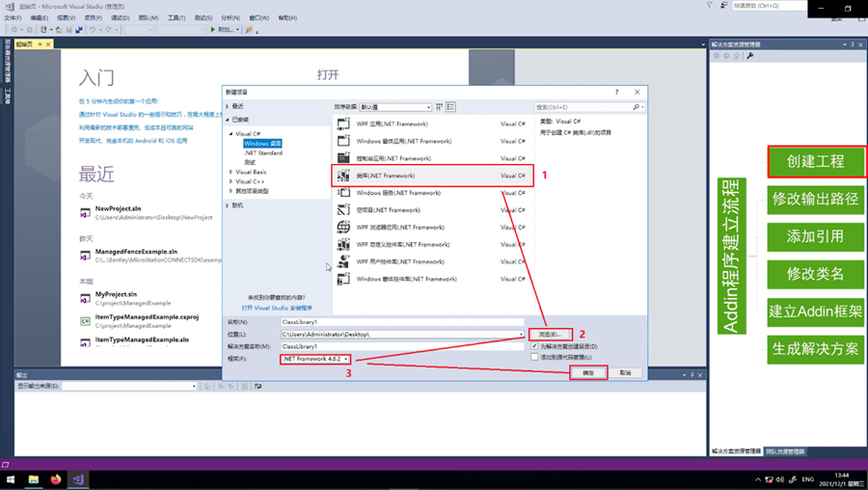This screenshot has width=868, height=490.
Task: Click the New Project toolbar icon
Action: coord(43,29)
